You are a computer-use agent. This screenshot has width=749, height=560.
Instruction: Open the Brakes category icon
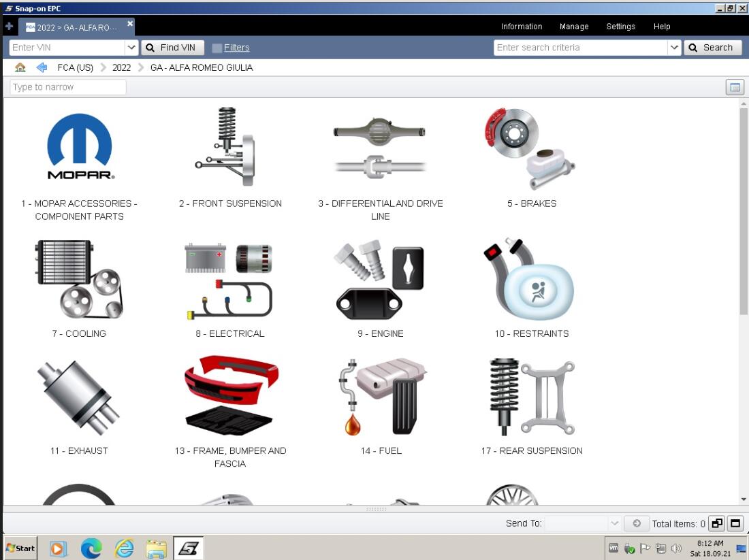(530, 148)
